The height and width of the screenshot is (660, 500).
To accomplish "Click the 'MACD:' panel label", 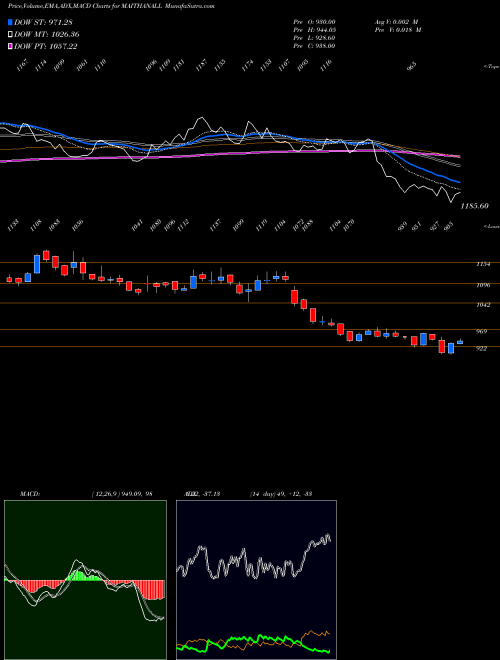I will pos(29,494).
